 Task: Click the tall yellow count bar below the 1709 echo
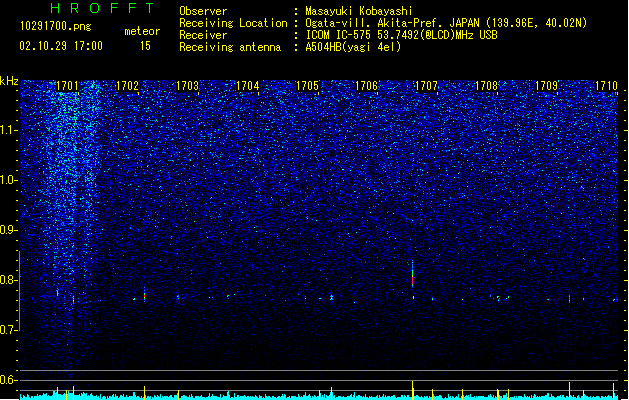click(569, 391)
